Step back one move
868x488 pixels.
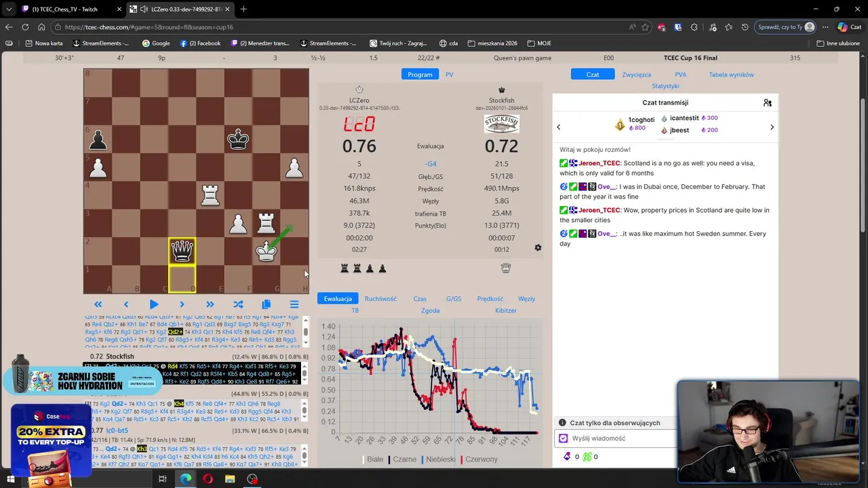click(125, 305)
